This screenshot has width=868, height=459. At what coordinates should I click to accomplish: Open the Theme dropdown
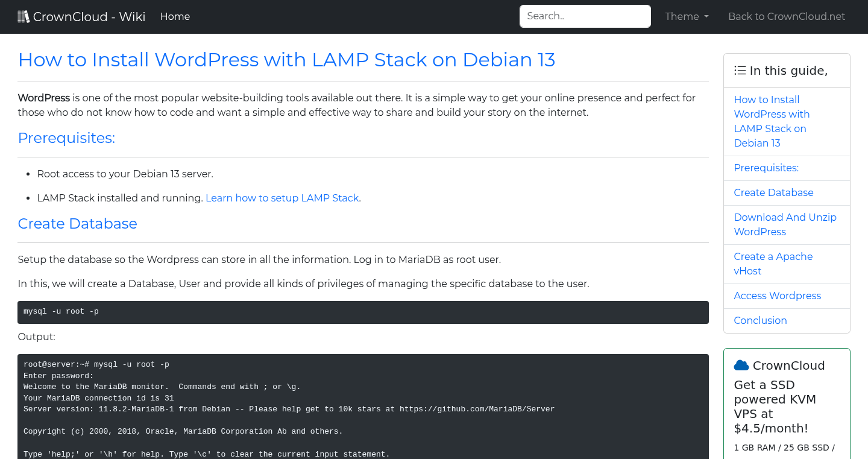click(686, 16)
